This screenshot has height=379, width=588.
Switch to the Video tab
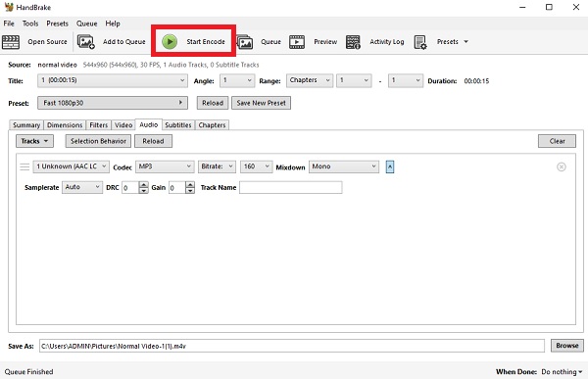point(123,124)
